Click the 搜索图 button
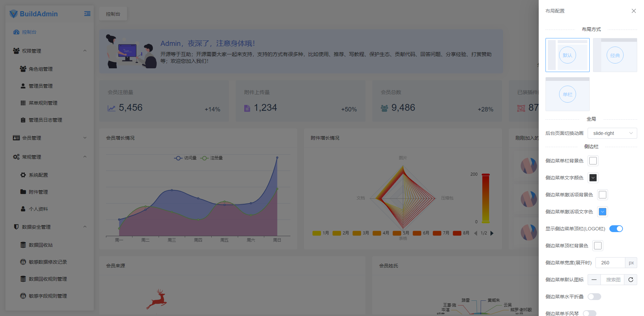This screenshot has height=316, width=644. point(612,279)
